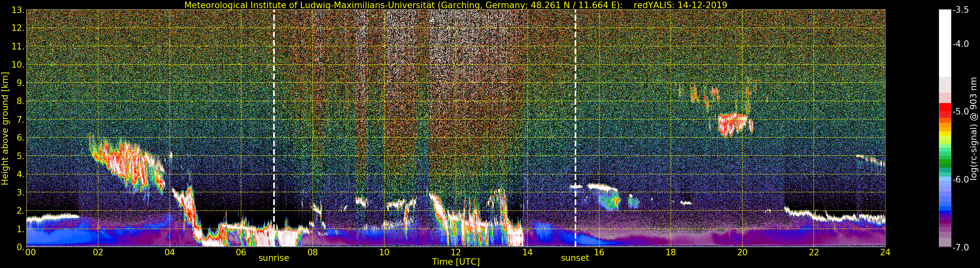This screenshot has height=268, width=980.
Task: Click the height axis tick '6.'
Action: point(20,138)
